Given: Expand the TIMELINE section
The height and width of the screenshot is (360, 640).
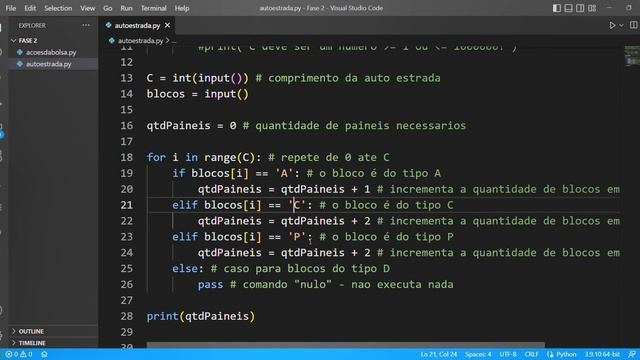Looking at the screenshot, I should pyautogui.click(x=32, y=343).
